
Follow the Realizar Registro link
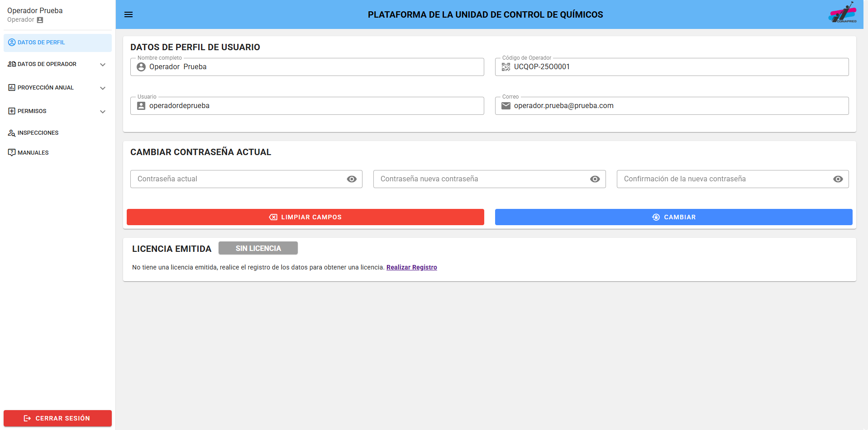point(411,267)
